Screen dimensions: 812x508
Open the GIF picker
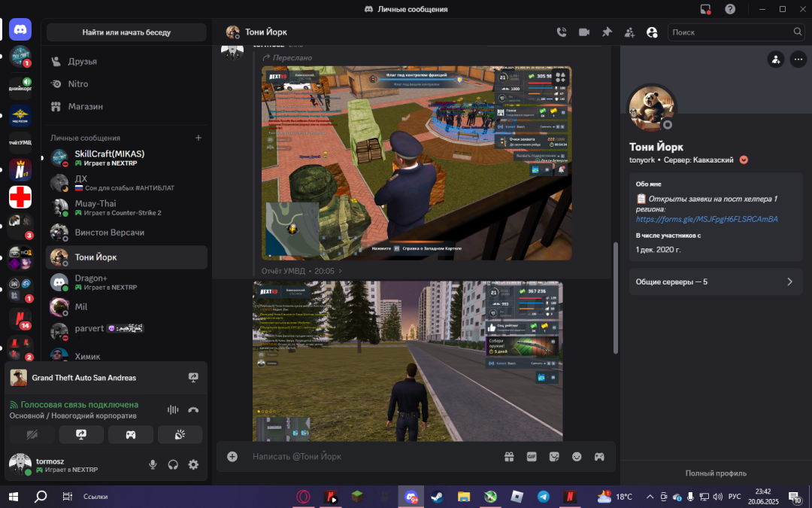(x=532, y=456)
